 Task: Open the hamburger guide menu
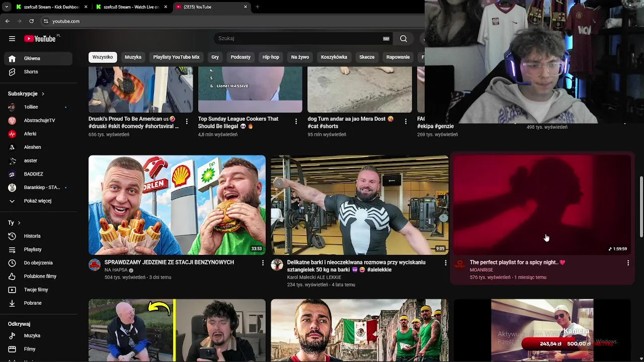(x=12, y=39)
